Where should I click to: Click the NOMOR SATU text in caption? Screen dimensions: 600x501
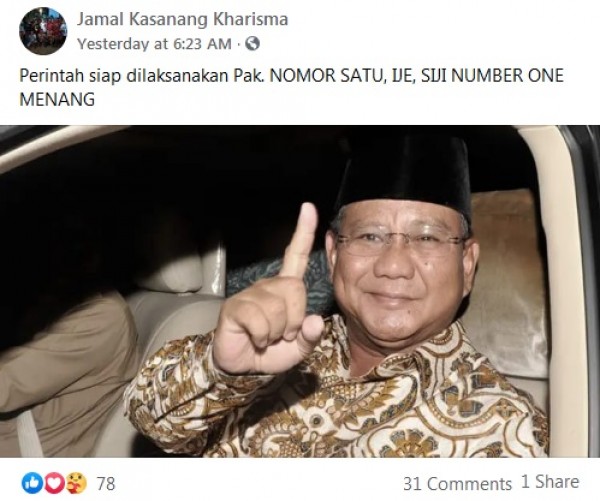pyautogui.click(x=326, y=76)
